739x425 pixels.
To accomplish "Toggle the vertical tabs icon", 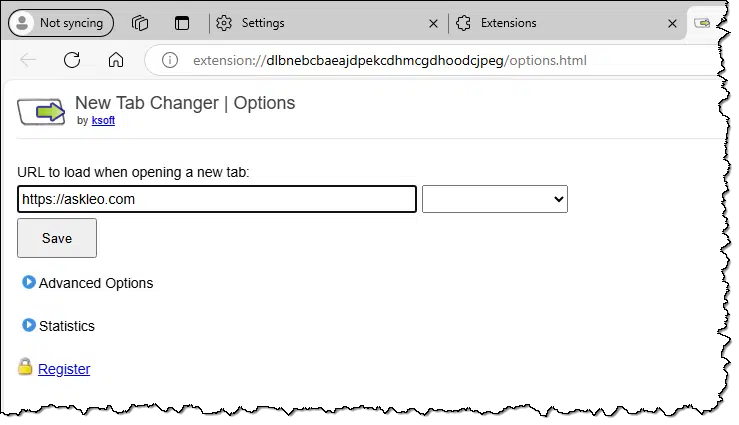I will 182,23.
